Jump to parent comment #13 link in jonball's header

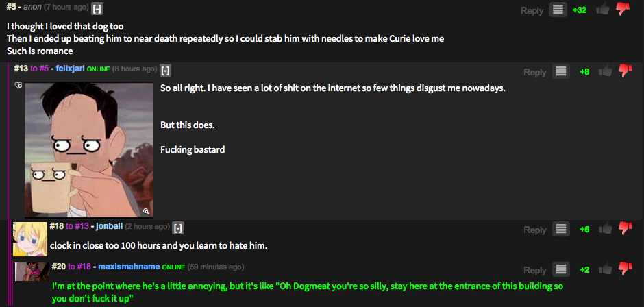pyautogui.click(x=79, y=227)
